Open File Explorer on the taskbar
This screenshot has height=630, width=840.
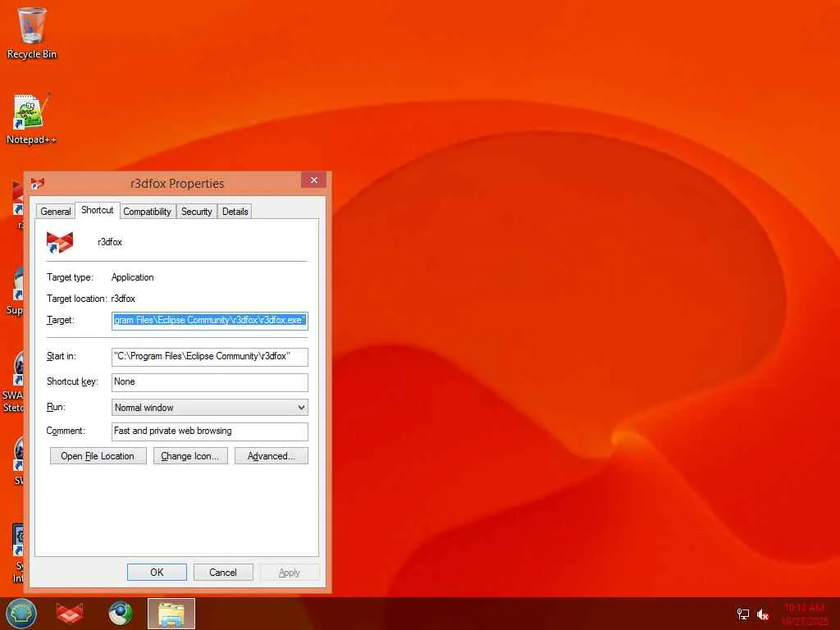pyautogui.click(x=171, y=614)
